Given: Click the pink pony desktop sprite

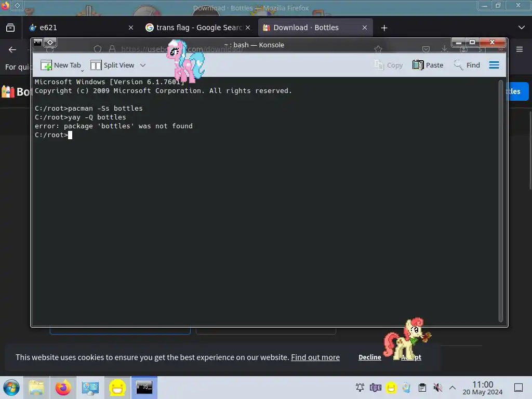Looking at the screenshot, I should [185, 61].
